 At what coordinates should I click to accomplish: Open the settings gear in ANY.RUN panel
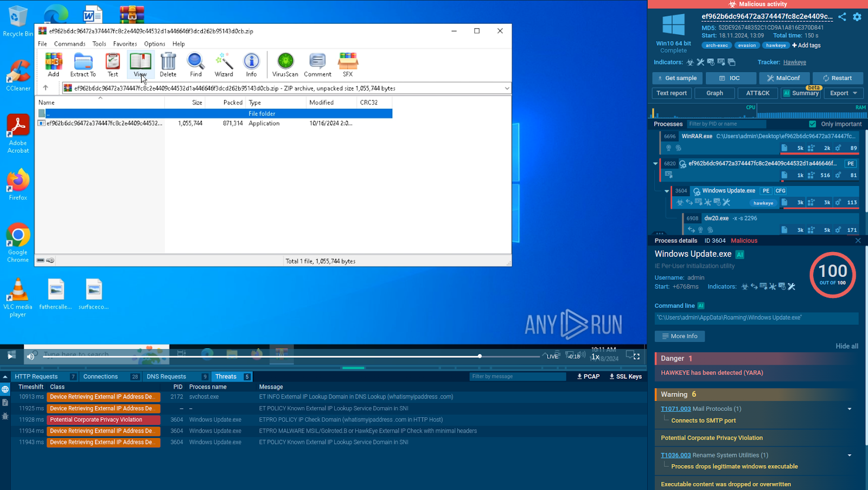pos(857,17)
